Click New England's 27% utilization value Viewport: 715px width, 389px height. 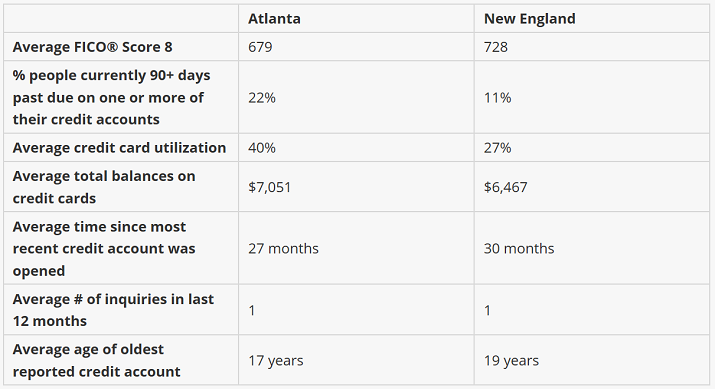tap(497, 148)
